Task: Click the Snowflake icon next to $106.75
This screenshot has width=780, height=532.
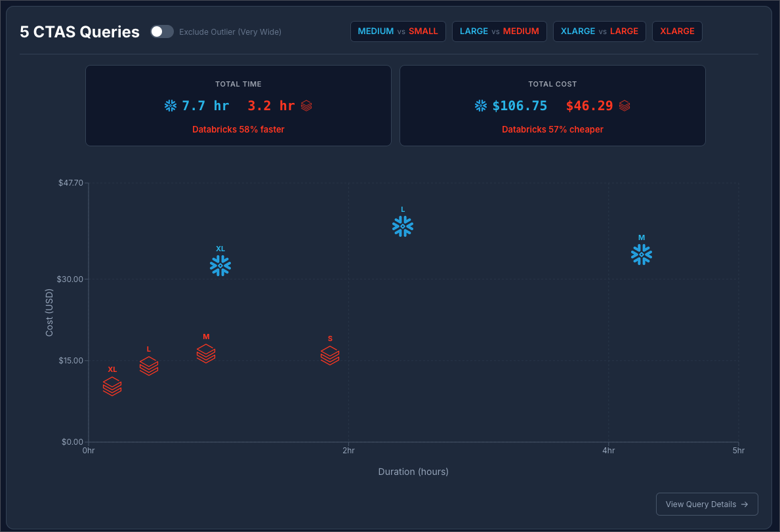Action: coord(480,106)
